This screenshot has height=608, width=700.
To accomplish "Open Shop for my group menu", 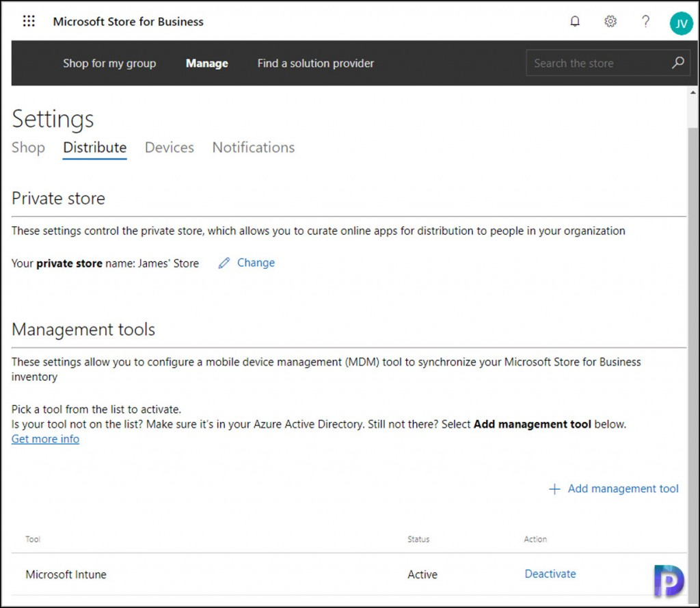I will click(x=109, y=64).
